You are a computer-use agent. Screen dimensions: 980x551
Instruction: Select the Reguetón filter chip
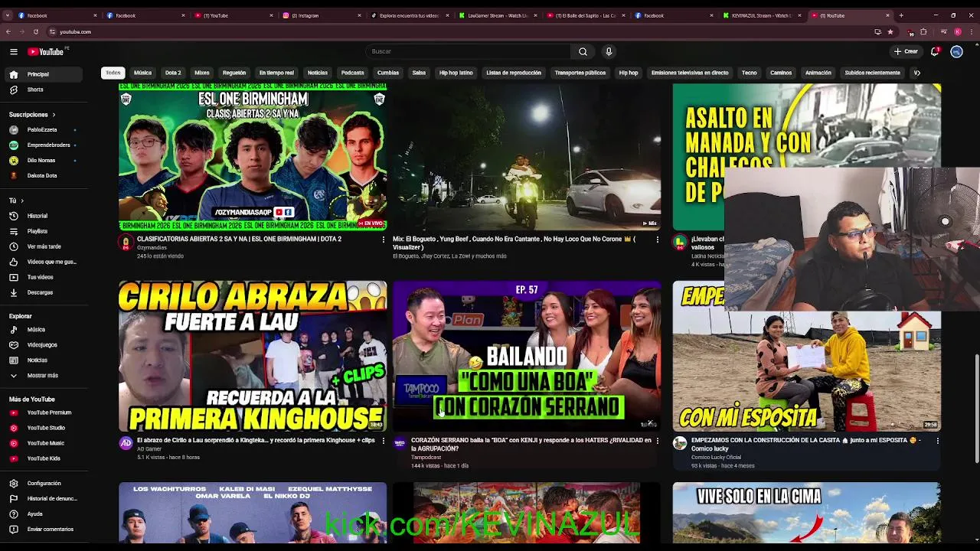[234, 73]
